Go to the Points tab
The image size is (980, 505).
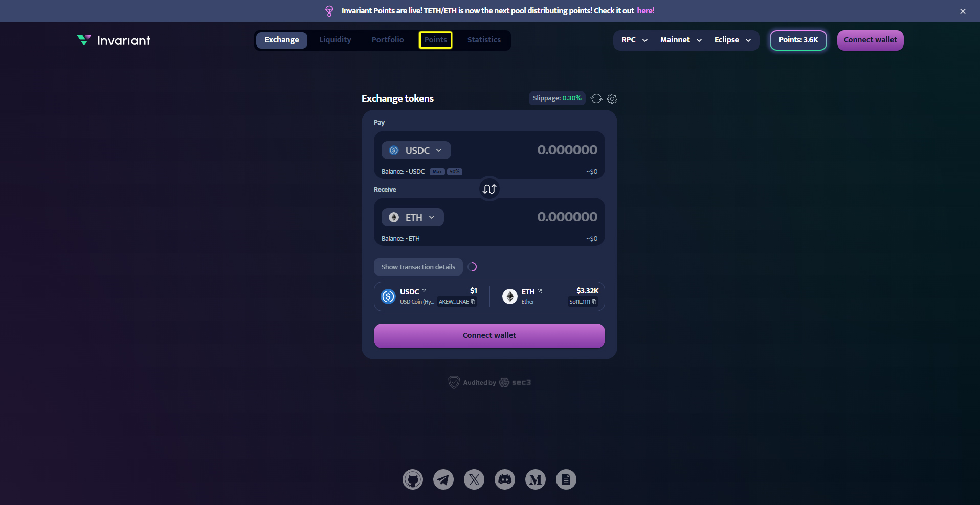pyautogui.click(x=436, y=40)
